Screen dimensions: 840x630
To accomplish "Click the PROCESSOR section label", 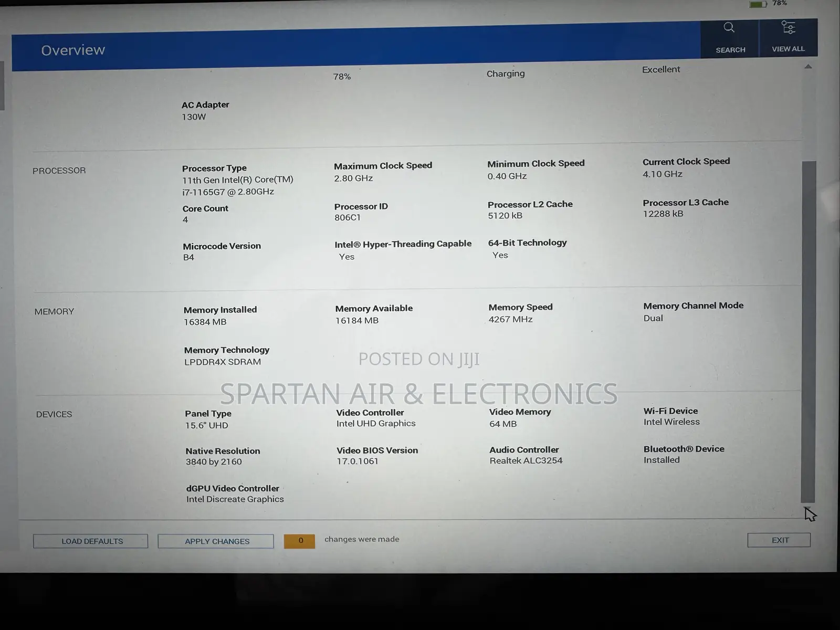I will click(x=59, y=171).
